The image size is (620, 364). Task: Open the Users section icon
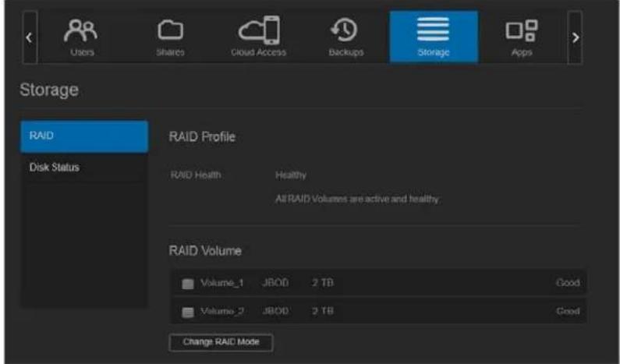click(x=80, y=31)
